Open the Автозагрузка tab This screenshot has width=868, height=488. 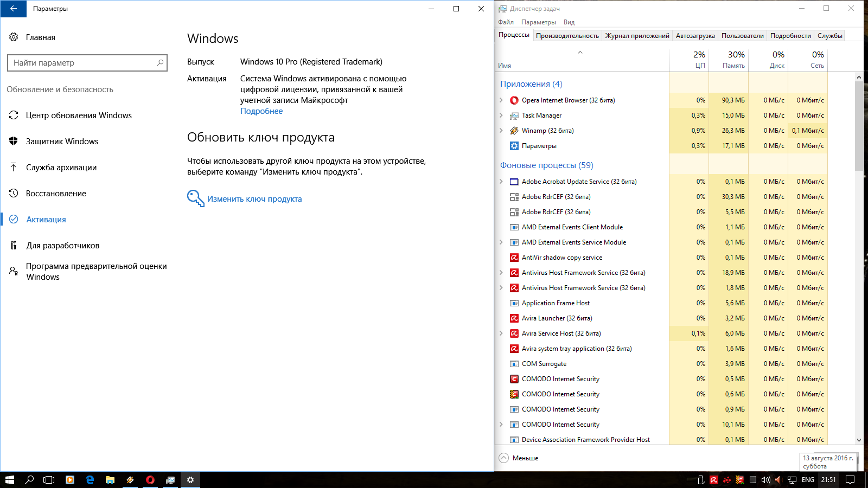point(695,36)
